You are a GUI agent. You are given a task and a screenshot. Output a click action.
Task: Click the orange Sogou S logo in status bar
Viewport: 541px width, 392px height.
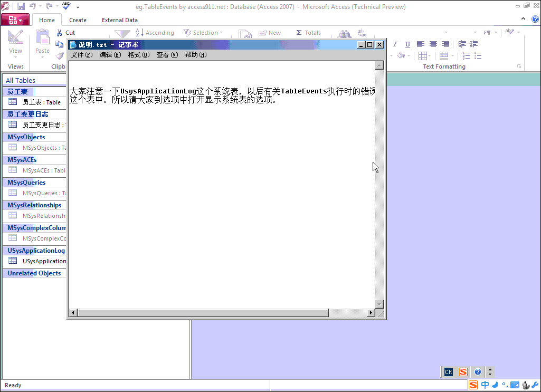pos(473,385)
